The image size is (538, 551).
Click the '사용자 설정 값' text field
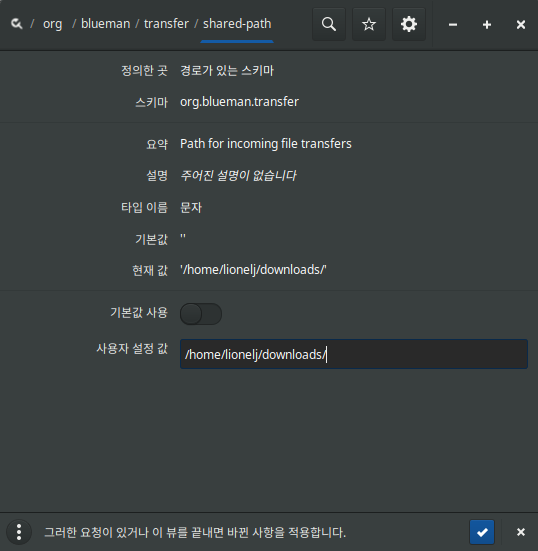tap(354, 354)
